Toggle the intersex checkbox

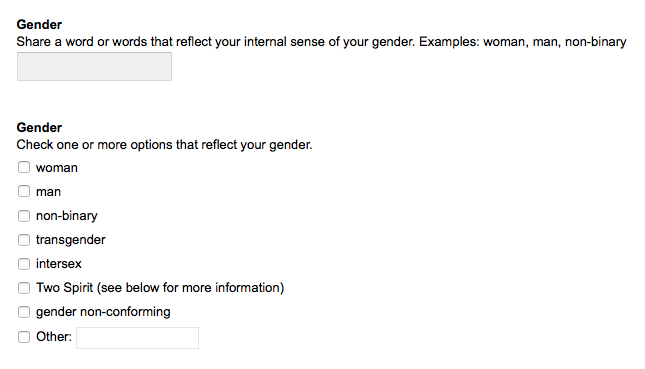[24, 264]
